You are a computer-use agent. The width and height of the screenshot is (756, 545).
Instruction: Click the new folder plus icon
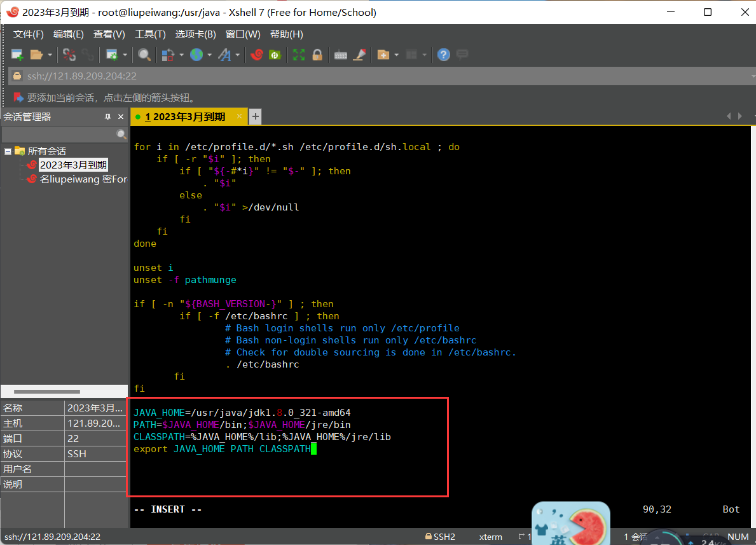(383, 55)
